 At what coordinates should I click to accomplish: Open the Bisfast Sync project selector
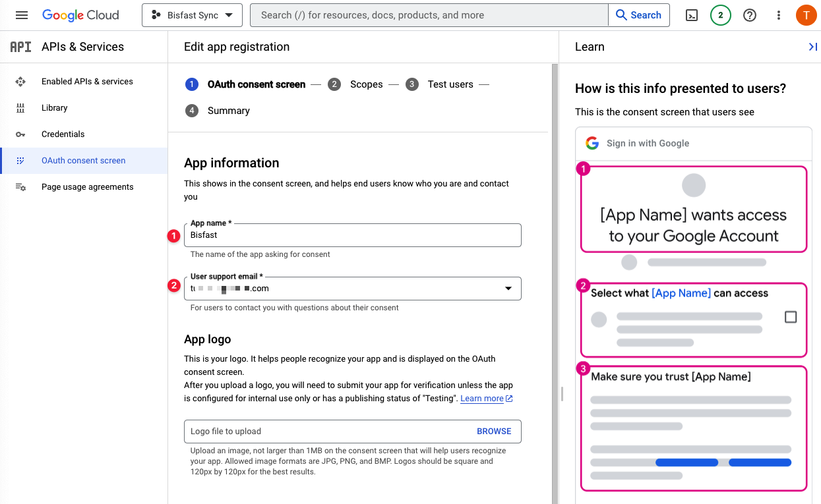point(192,15)
